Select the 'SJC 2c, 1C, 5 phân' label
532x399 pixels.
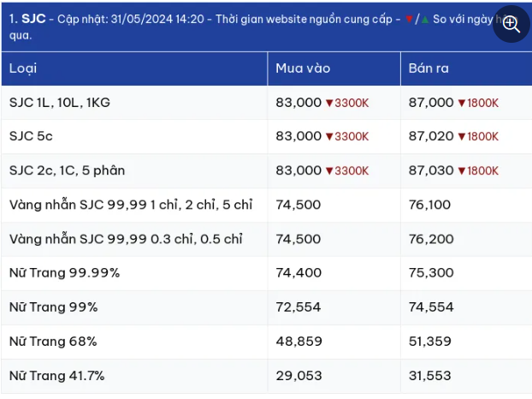tap(68, 170)
